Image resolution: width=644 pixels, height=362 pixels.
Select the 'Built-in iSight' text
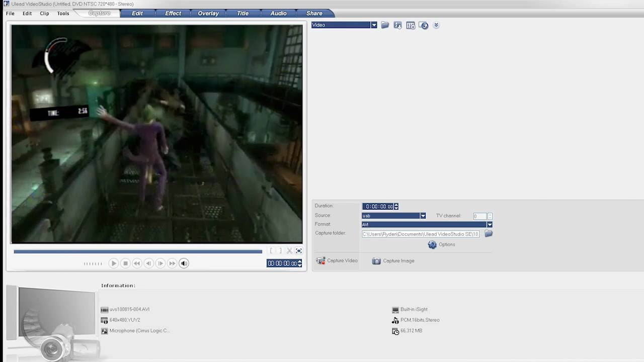414,310
